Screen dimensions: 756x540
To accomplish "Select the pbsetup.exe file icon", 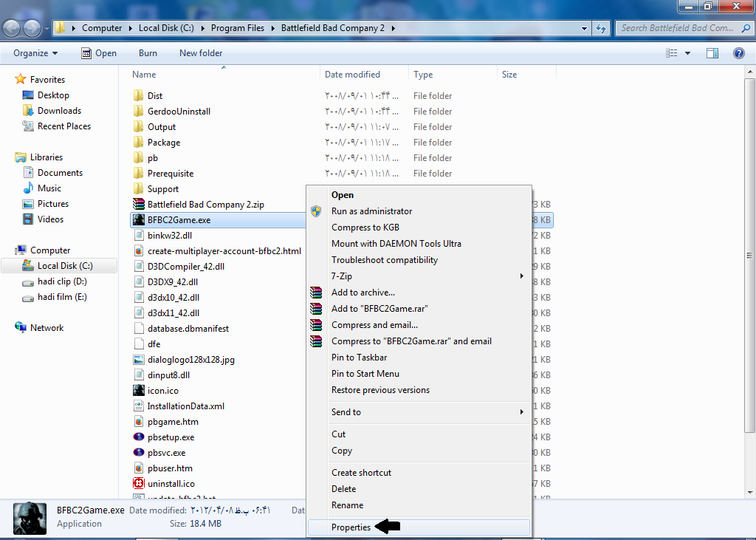I will pos(139,437).
